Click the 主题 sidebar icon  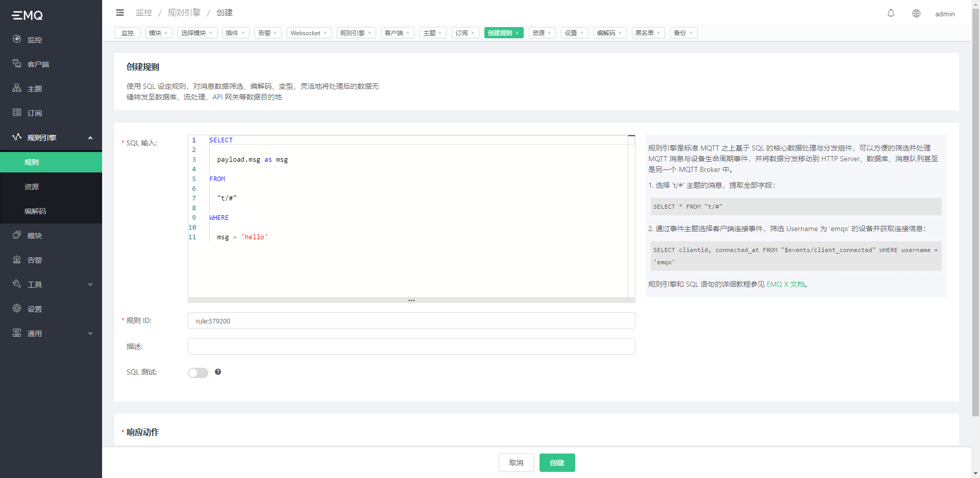tap(17, 88)
